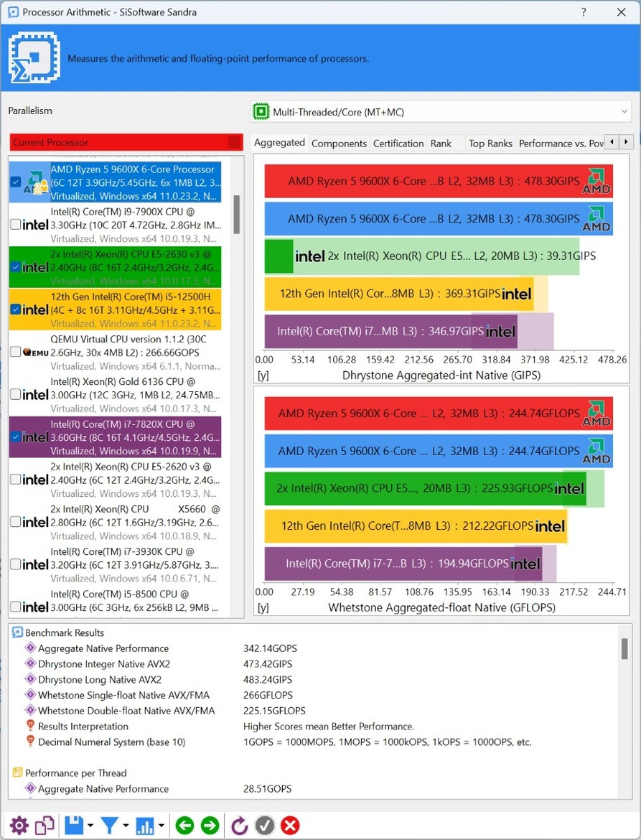Screen dimensions: 641x840
Task: Click the help question mark in the title bar
Action: coord(584,11)
